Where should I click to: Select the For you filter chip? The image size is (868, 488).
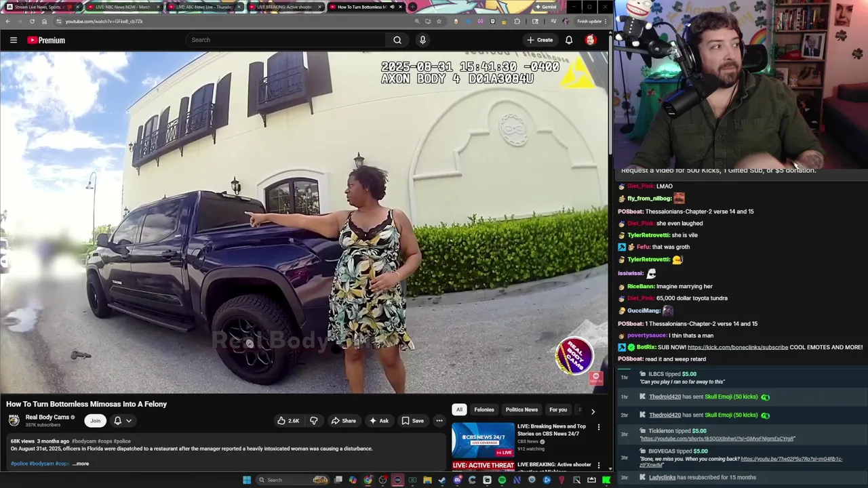(558, 409)
